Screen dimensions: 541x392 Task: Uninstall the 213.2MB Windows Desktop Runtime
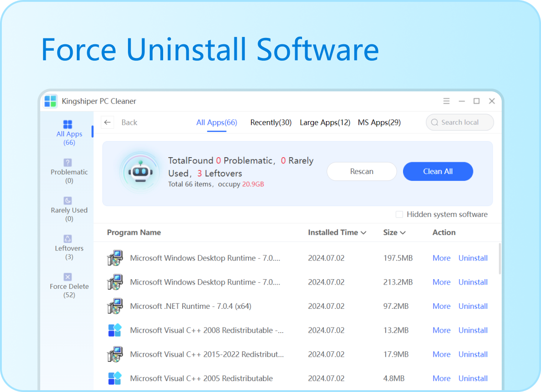pos(472,282)
